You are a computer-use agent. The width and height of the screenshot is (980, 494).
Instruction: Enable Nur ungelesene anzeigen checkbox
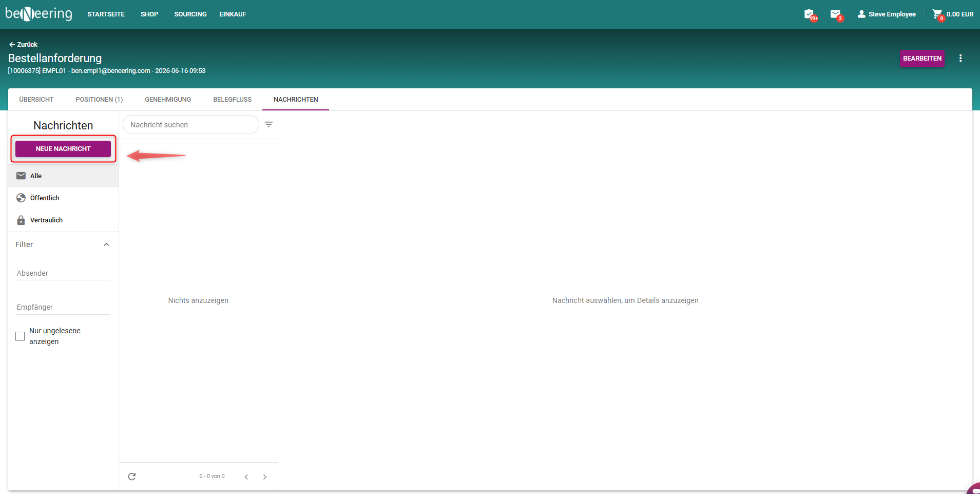(x=20, y=336)
